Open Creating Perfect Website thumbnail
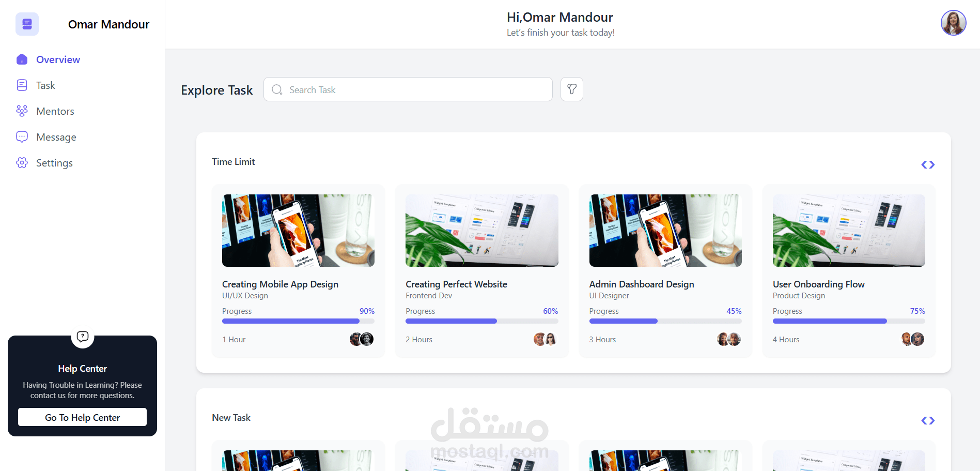Viewport: 980px width, 471px height. click(481, 231)
